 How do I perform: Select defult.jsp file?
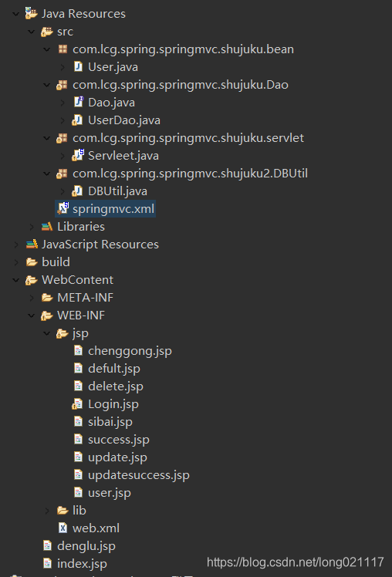114,369
